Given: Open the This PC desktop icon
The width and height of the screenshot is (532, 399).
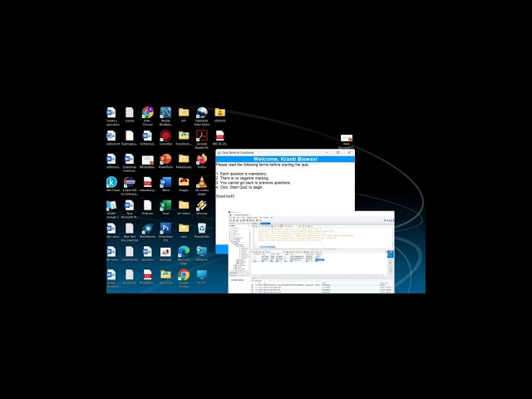Looking at the screenshot, I should [x=201, y=277].
